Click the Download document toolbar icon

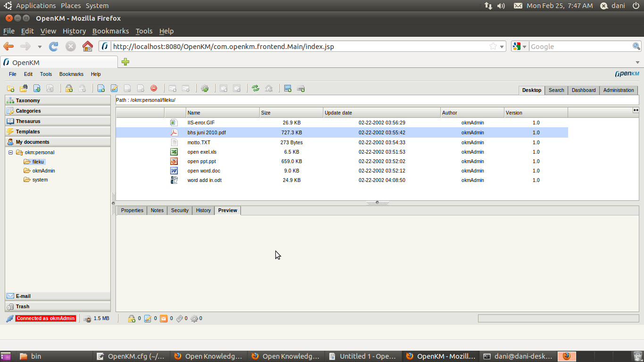coord(37,88)
